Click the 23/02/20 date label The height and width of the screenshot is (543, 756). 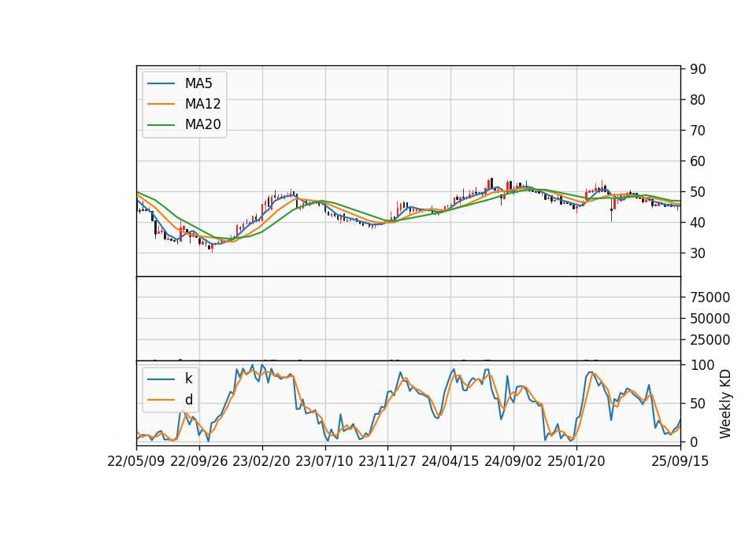click(261, 461)
